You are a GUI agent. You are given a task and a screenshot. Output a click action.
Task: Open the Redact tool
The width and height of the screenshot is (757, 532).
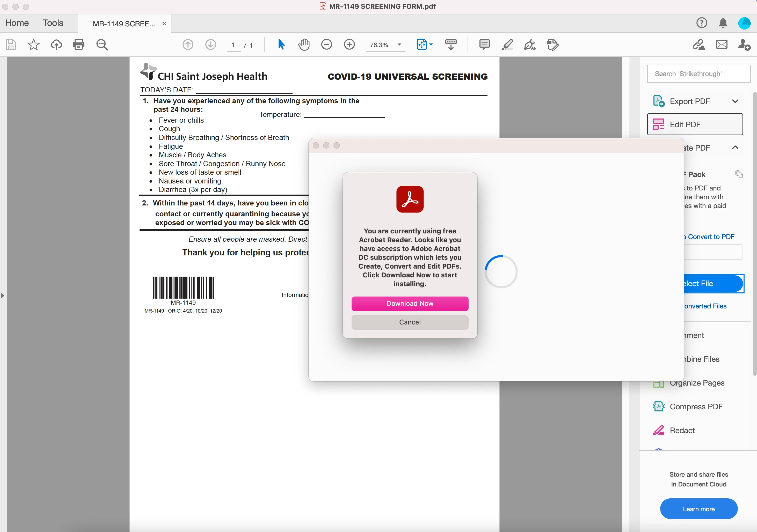[x=674, y=430]
